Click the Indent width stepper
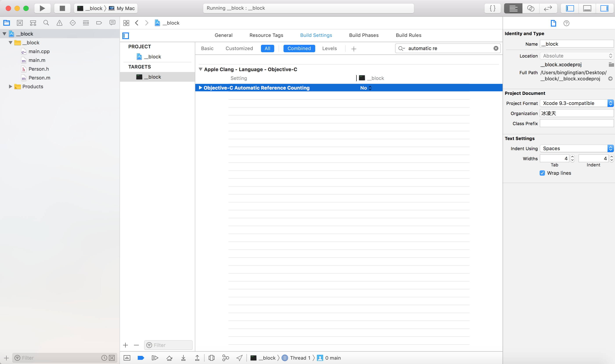This screenshot has width=615, height=364. pyautogui.click(x=611, y=159)
